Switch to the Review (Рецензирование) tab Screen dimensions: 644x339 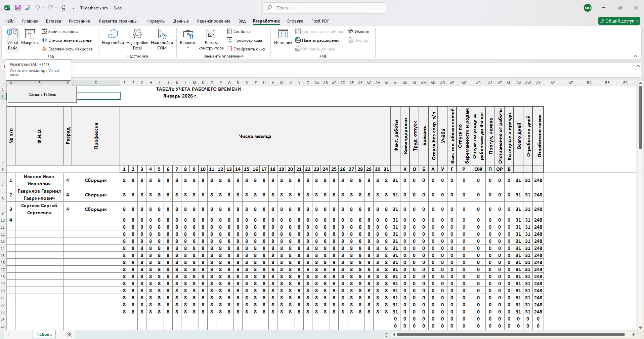tap(214, 21)
